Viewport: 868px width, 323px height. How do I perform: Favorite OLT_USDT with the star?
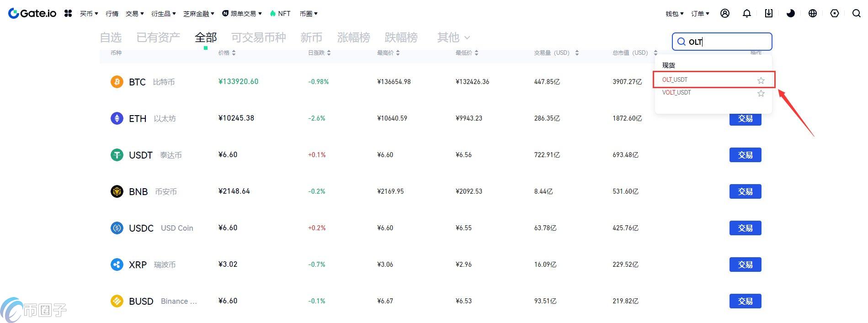point(761,80)
